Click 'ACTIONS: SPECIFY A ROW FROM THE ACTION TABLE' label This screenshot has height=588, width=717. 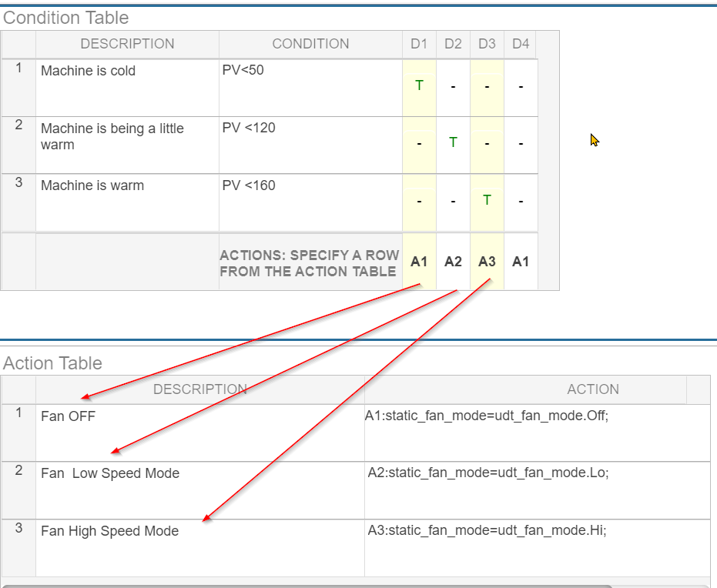pos(310,263)
